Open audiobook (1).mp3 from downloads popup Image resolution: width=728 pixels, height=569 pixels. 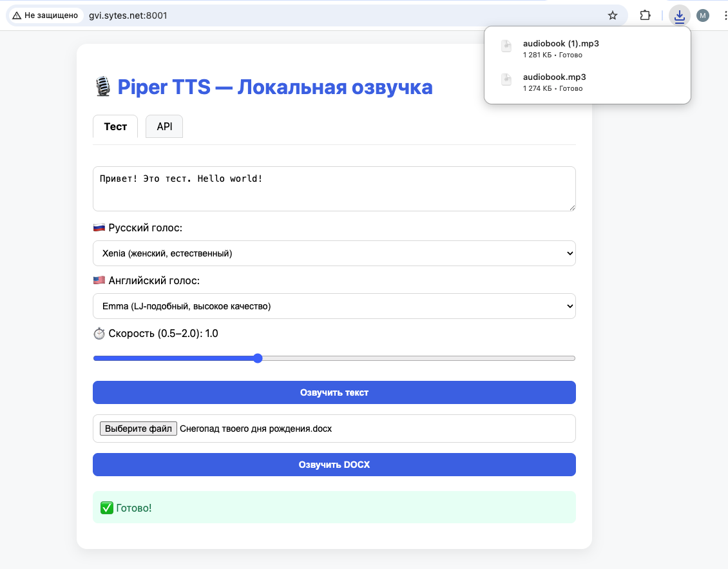[x=560, y=48]
